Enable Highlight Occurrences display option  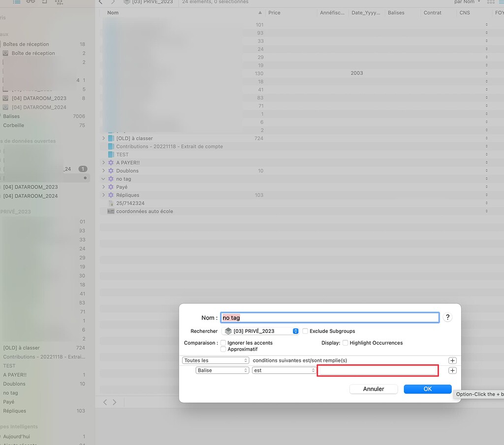346,343
